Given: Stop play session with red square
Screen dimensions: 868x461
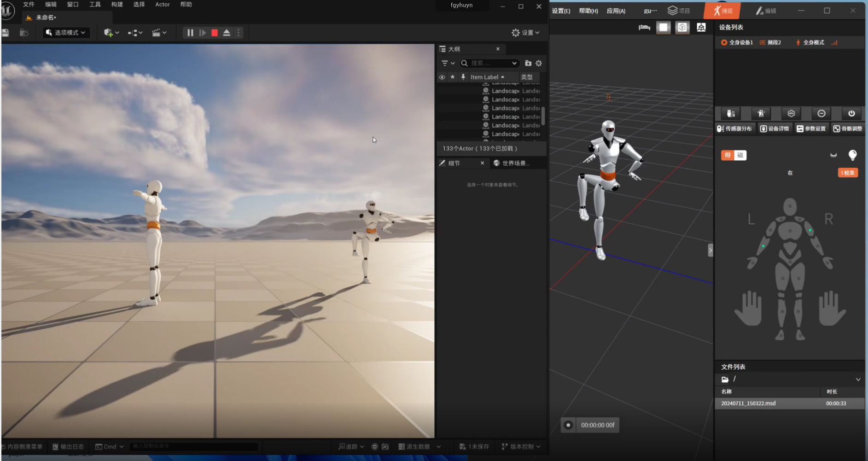Looking at the screenshot, I should click(215, 33).
